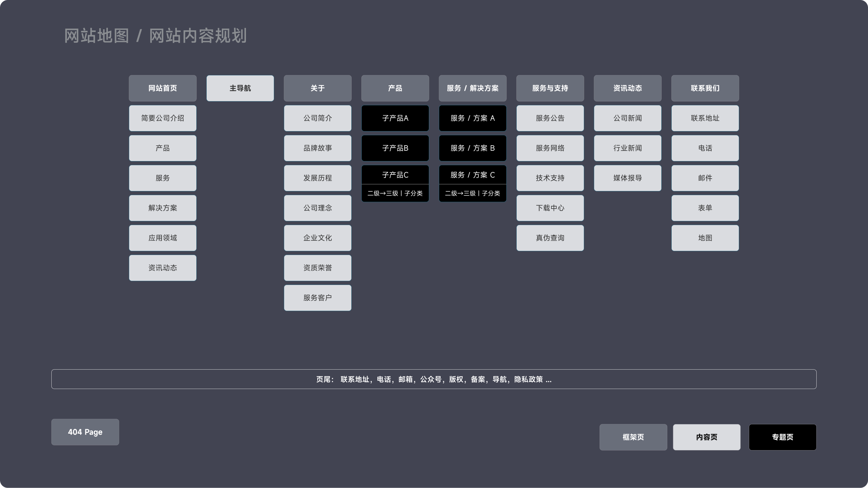Click the 页尾 footer bar

coord(434,379)
